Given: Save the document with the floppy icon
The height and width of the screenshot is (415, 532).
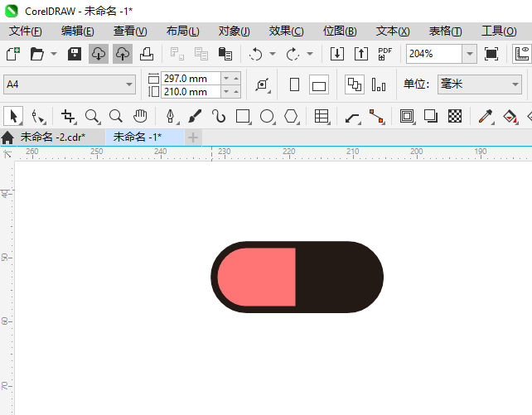Looking at the screenshot, I should tap(75, 54).
